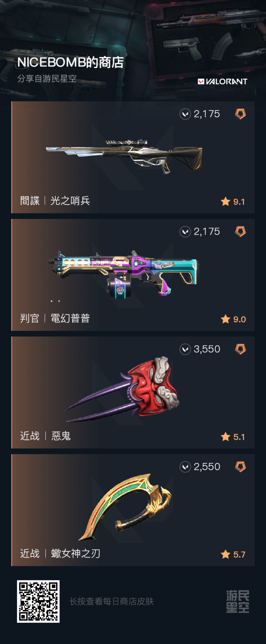The height and width of the screenshot is (644, 266).
Task: Click the star rating icon beside 9.1
Action: pyautogui.click(x=226, y=201)
